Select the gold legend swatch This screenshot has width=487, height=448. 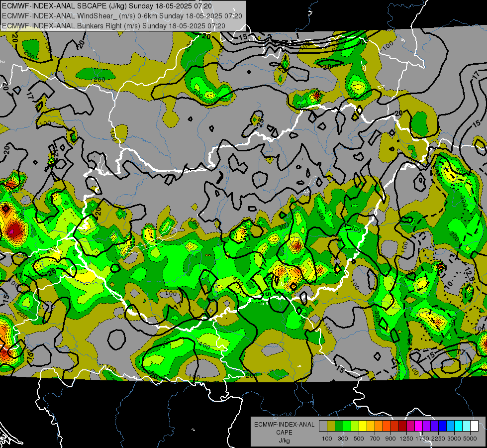coord(371,426)
